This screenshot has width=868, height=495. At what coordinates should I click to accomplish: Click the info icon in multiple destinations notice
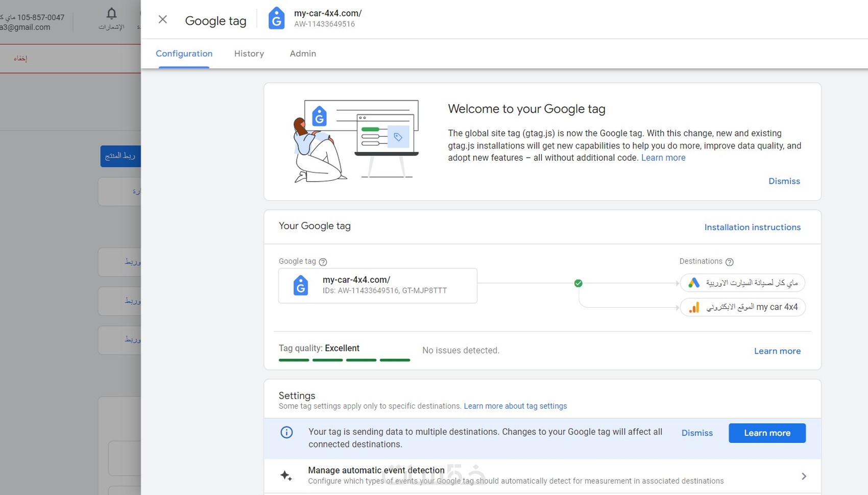[286, 433]
